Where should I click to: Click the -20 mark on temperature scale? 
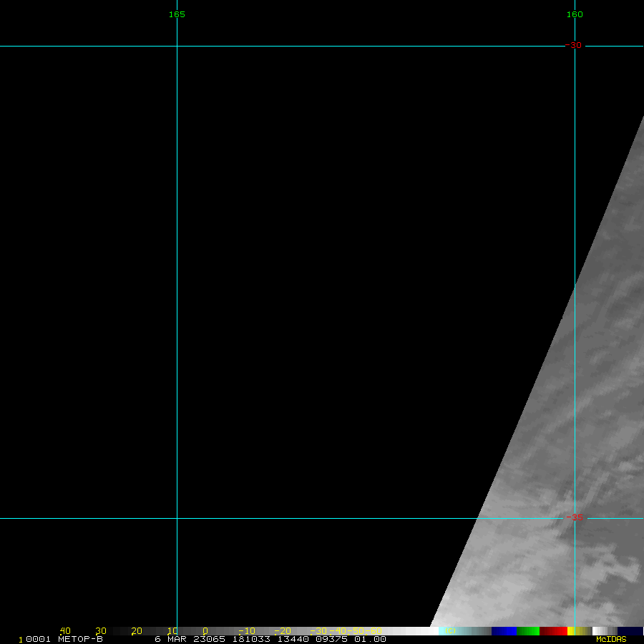pyautogui.click(x=282, y=631)
